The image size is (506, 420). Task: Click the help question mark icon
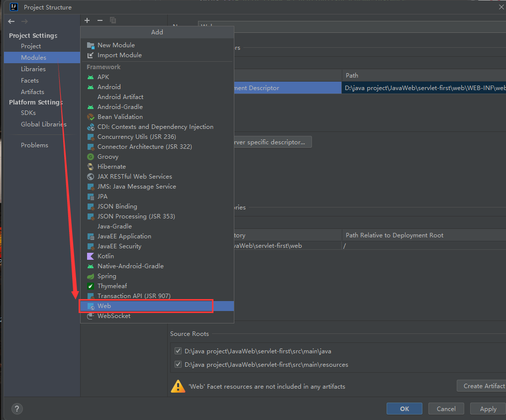(17, 409)
